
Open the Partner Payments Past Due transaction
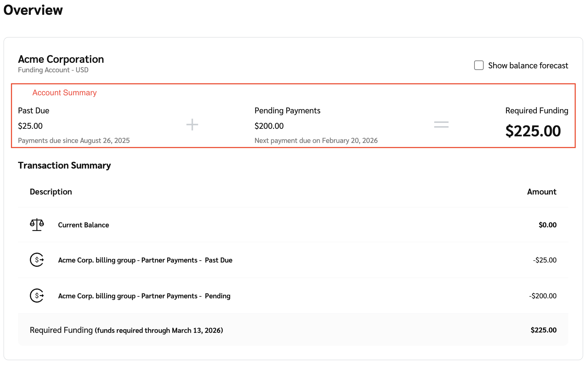point(145,260)
